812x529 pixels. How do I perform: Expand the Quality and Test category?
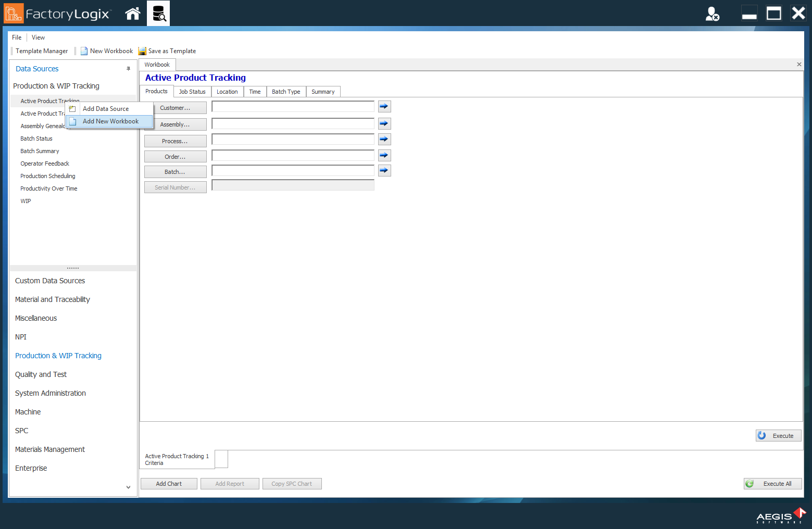tap(41, 374)
